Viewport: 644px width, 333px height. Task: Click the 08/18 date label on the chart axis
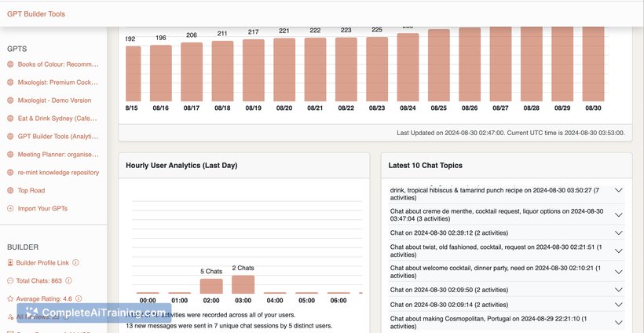222,108
